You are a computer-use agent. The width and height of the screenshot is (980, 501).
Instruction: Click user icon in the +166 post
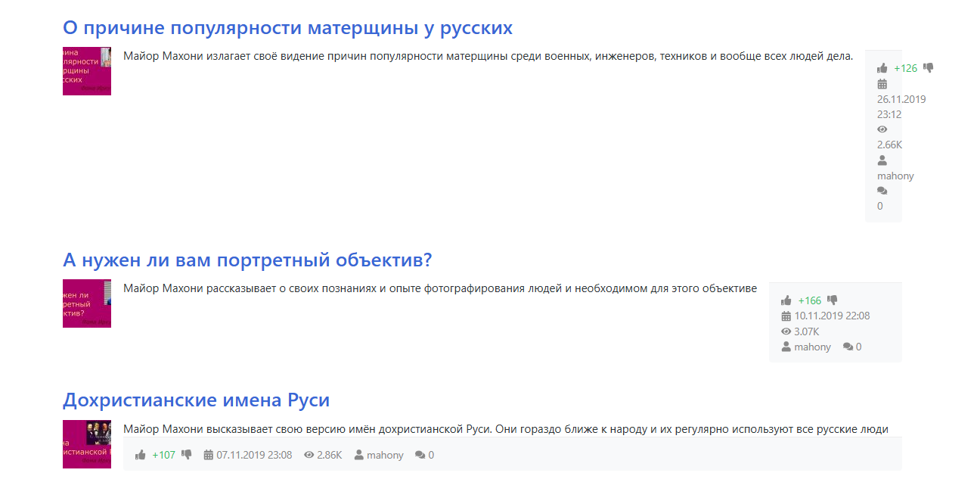pyautogui.click(x=786, y=347)
